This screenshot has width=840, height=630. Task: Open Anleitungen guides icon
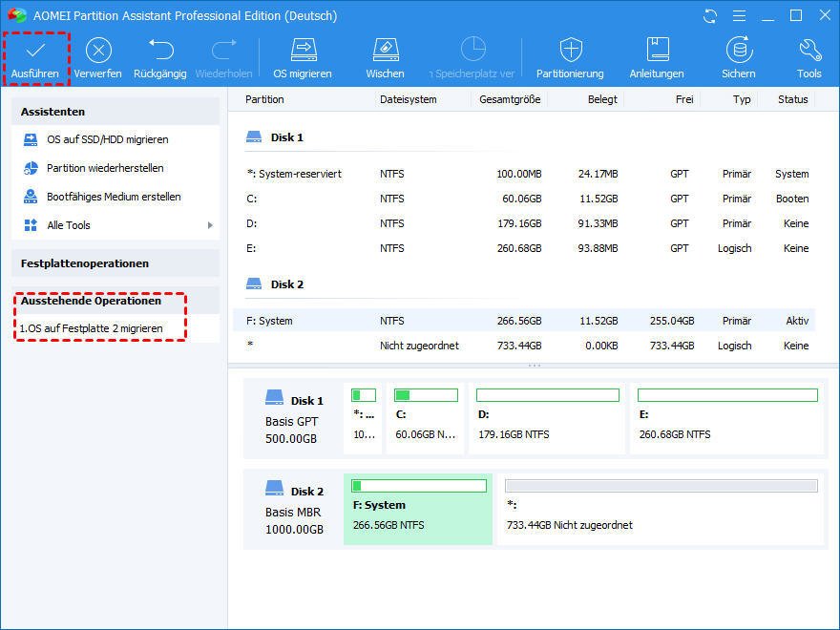coord(657,51)
